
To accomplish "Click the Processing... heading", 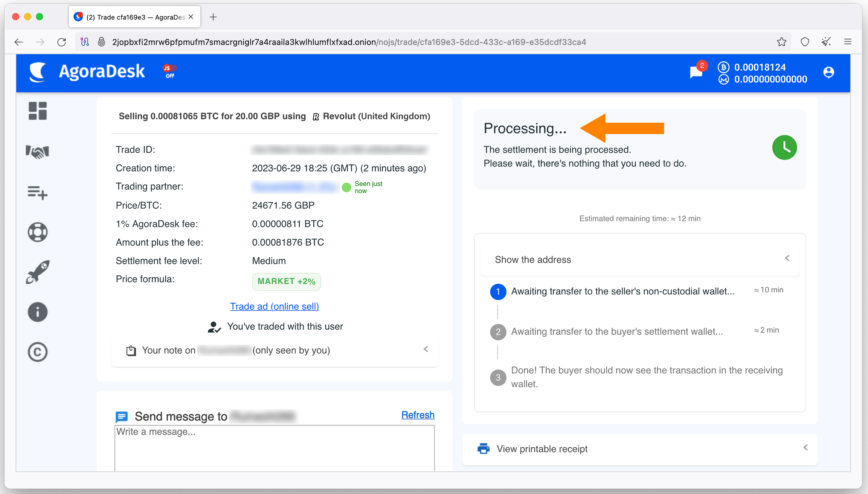I will [x=525, y=128].
